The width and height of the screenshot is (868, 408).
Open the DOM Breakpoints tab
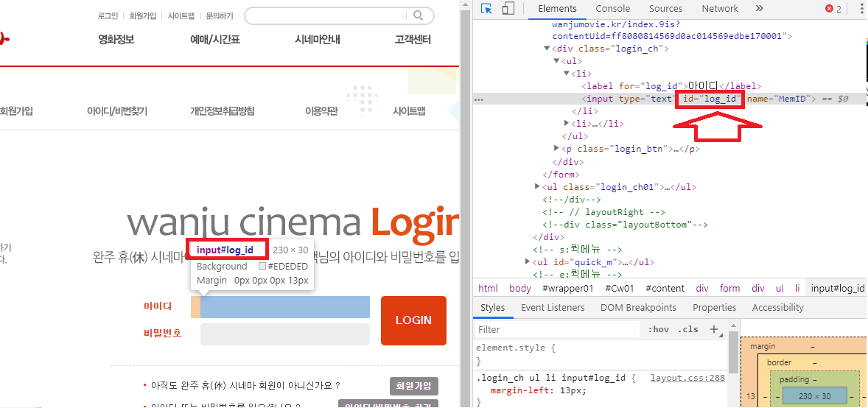tap(638, 307)
